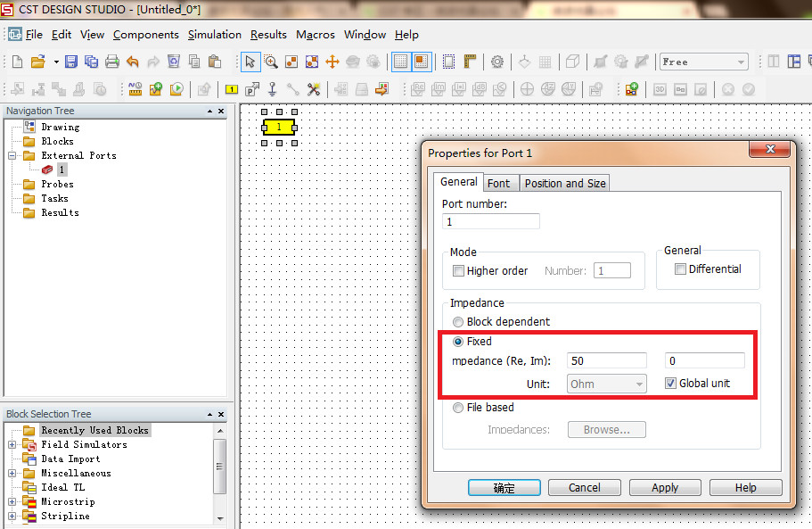
Task: Click the open folder icon in the toolbar
Action: point(37,62)
